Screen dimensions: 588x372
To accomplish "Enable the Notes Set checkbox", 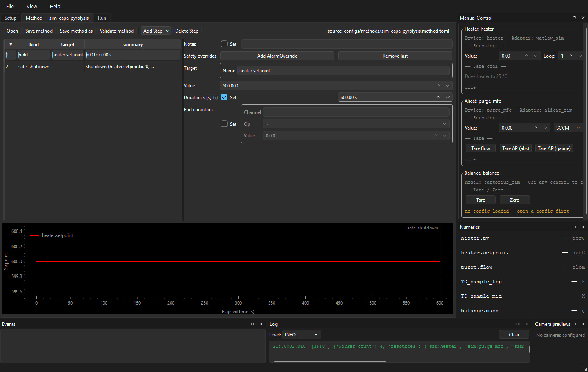I will [224, 44].
